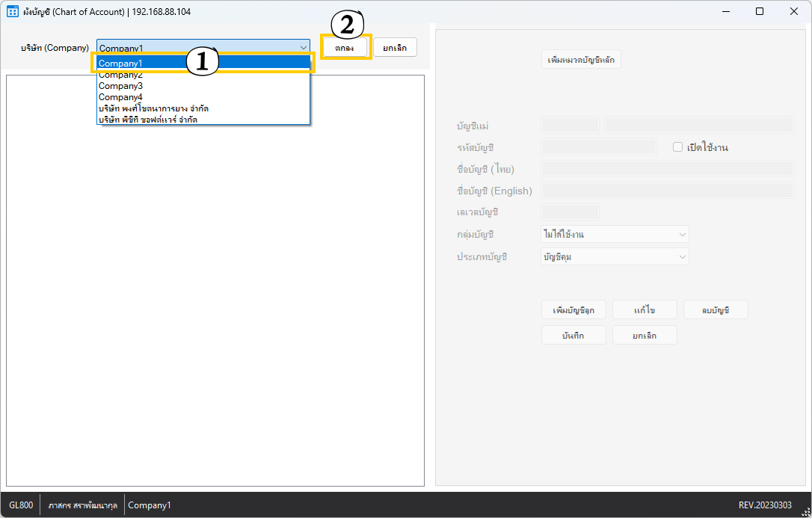Viewport: 812px width, 518px height.
Task: Select บริษัท พีซีที ซอฟต์แวร์ จำกัด option
Action: pos(148,119)
